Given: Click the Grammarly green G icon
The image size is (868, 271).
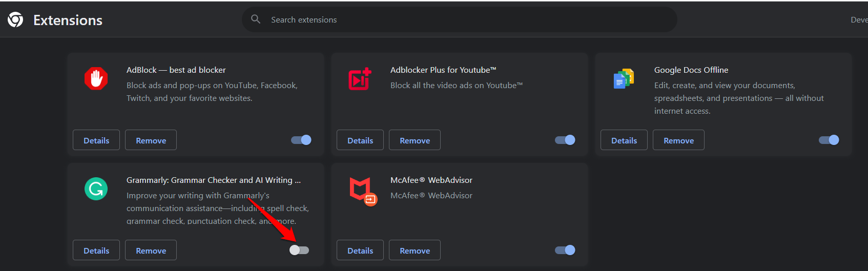Looking at the screenshot, I should [96, 189].
